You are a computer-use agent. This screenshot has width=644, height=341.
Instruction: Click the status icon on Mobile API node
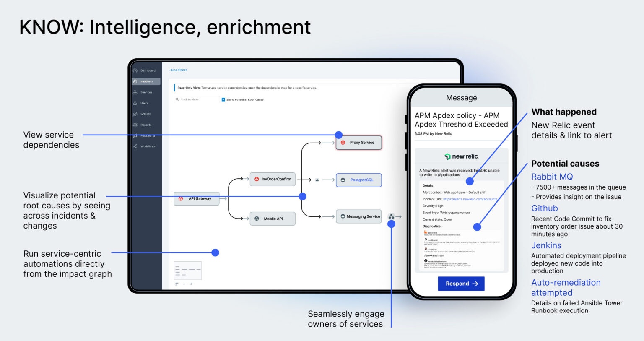click(257, 219)
